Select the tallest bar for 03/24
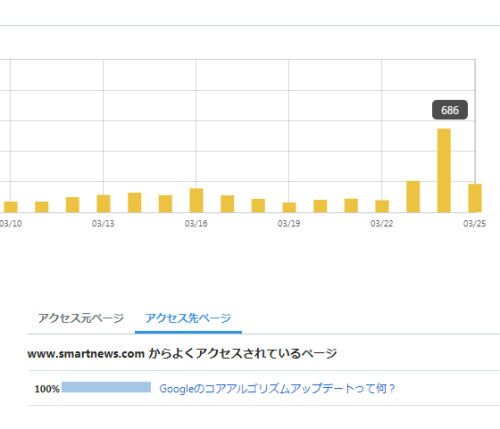500x429 pixels. [444, 170]
